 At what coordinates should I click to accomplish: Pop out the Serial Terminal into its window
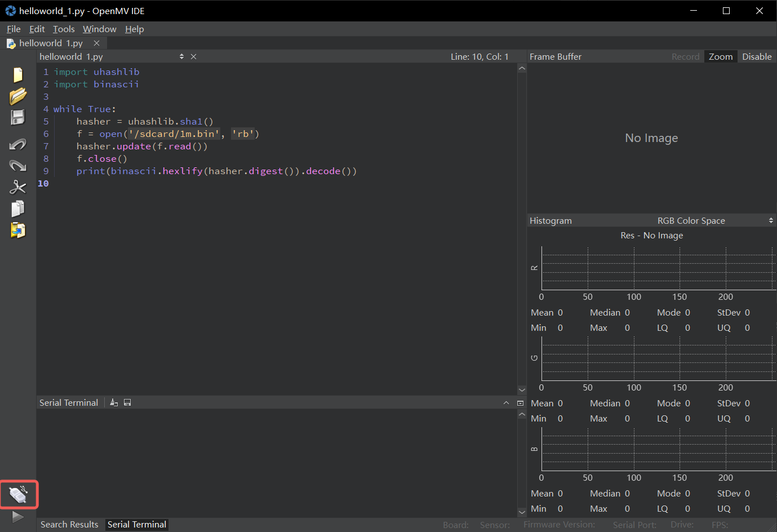[520, 402]
